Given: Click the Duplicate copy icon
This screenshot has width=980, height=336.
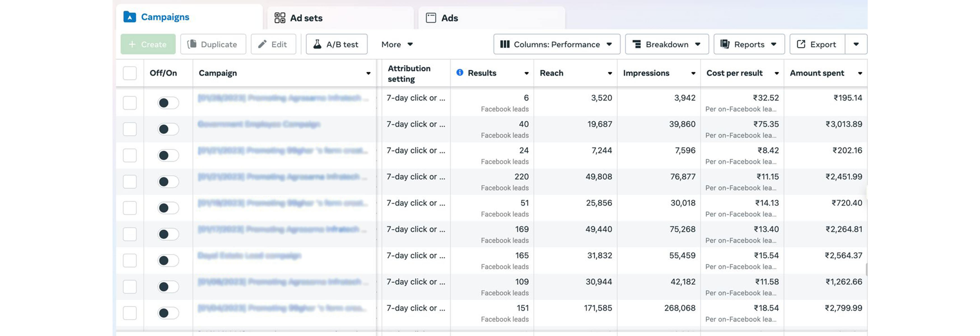Looking at the screenshot, I should tap(193, 44).
